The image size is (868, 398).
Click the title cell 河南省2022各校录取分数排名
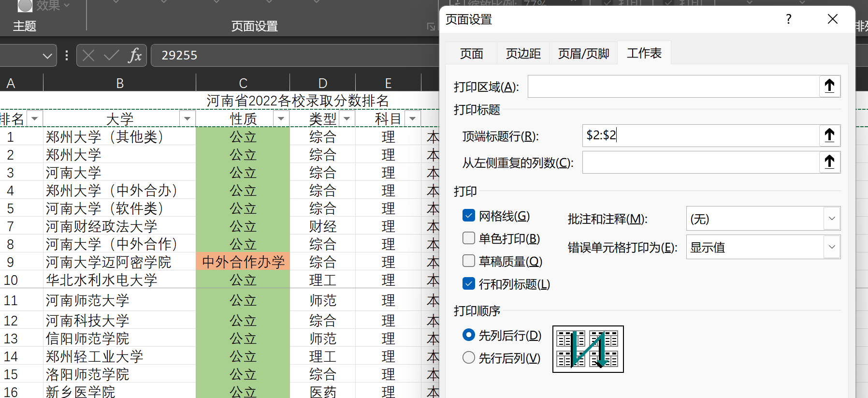pyautogui.click(x=298, y=101)
